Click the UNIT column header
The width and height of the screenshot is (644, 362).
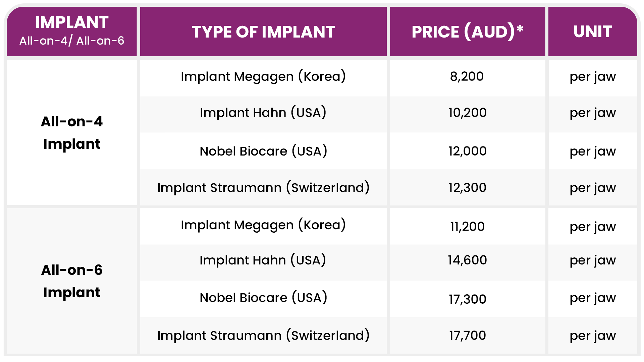pyautogui.click(x=593, y=32)
